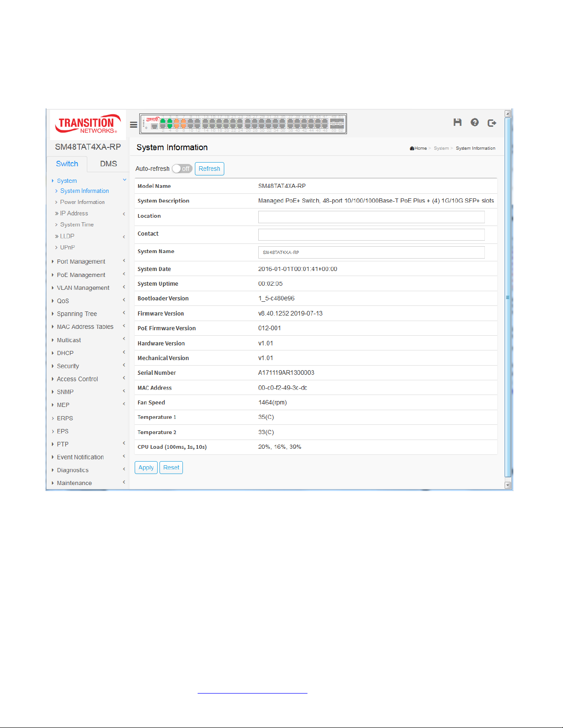The height and width of the screenshot is (728, 563).
Task: Click CPU Load value 20%, 16%, 39%
Action: [280, 447]
